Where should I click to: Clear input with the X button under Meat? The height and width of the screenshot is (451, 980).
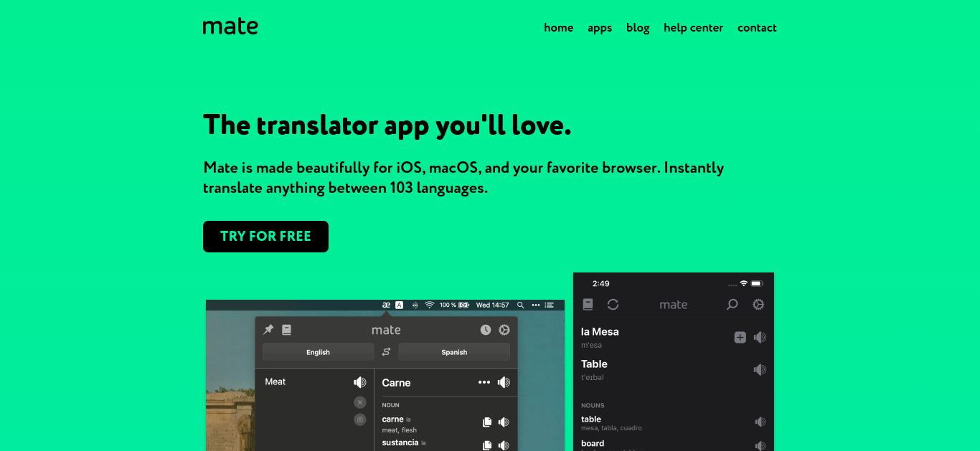(360, 402)
